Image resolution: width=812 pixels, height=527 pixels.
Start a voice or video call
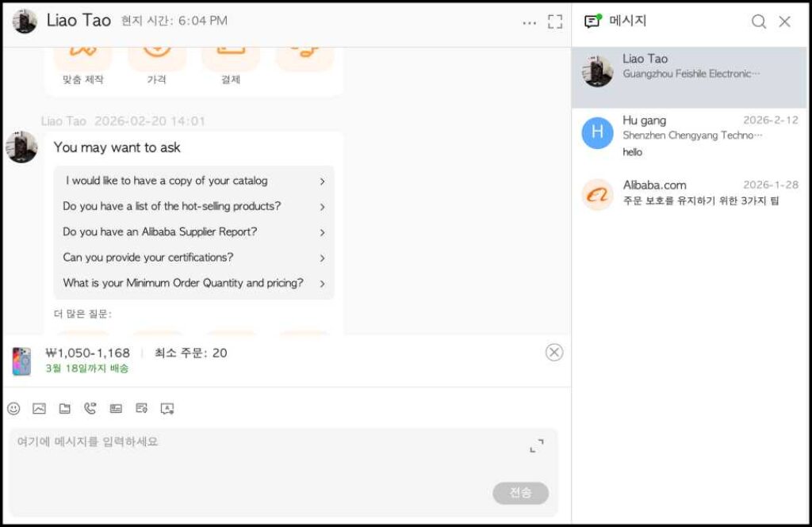pyautogui.click(x=90, y=408)
